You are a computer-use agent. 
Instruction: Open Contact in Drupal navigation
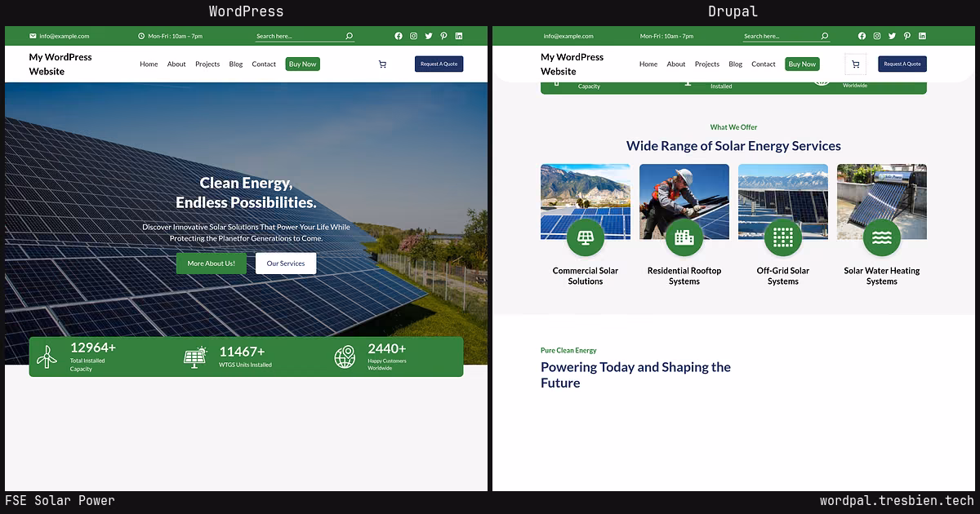pos(764,64)
